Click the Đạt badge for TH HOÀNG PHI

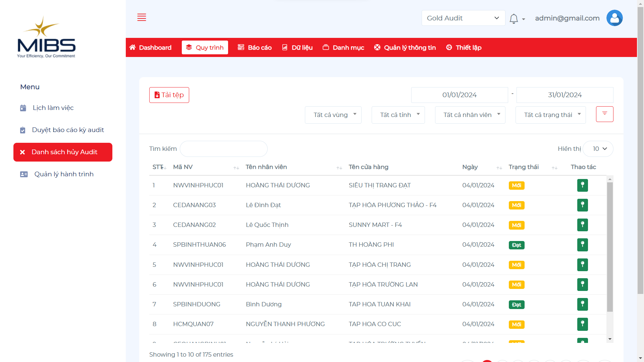517,245
